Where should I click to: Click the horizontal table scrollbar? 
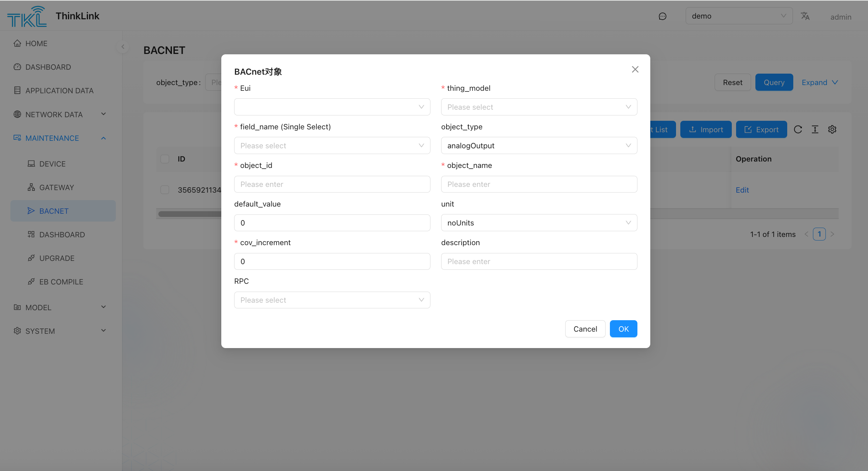coord(189,214)
